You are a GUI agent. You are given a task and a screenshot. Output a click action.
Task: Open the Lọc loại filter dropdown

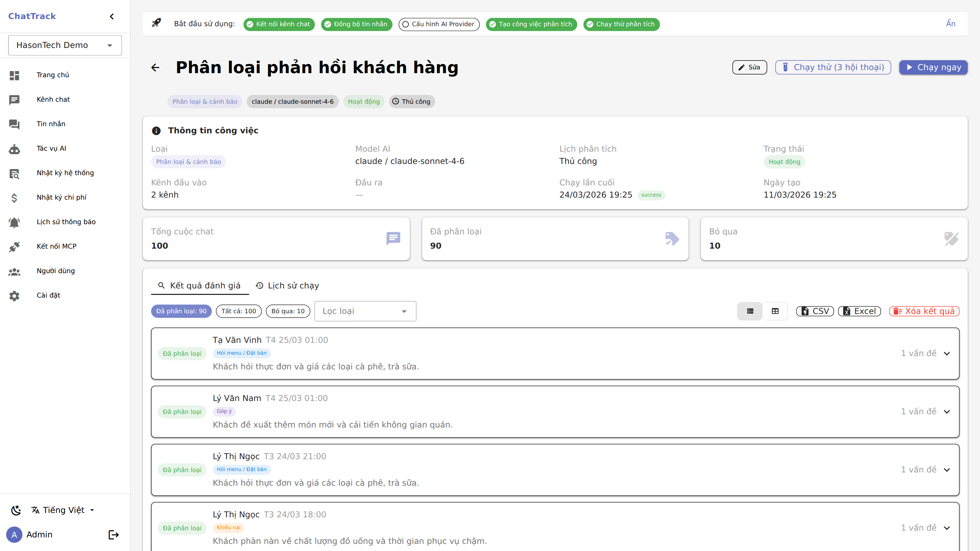coord(365,311)
